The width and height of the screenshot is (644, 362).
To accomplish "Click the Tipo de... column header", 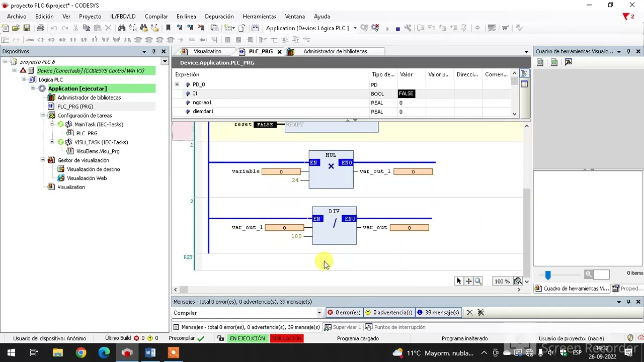I will (x=382, y=74).
